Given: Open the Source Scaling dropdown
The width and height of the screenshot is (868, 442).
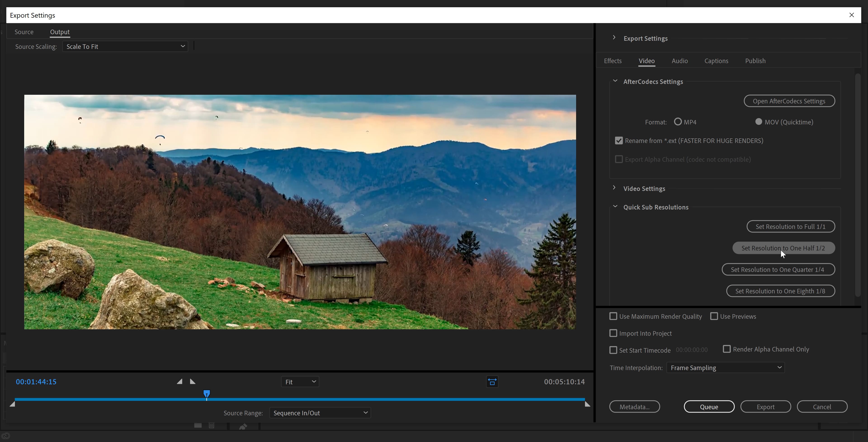Looking at the screenshot, I should click(125, 47).
